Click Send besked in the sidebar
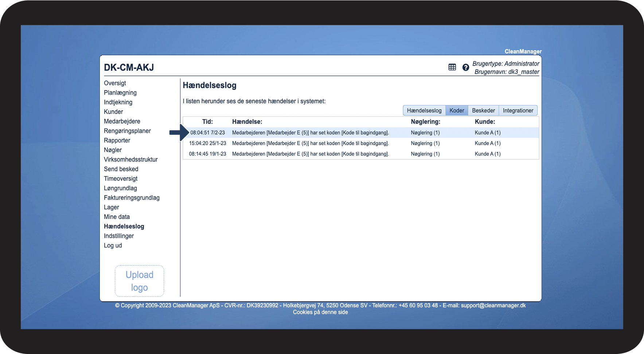644x354 pixels. point(121,169)
